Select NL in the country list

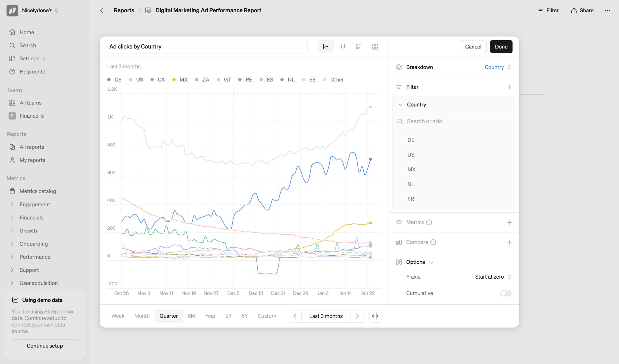pos(411,184)
